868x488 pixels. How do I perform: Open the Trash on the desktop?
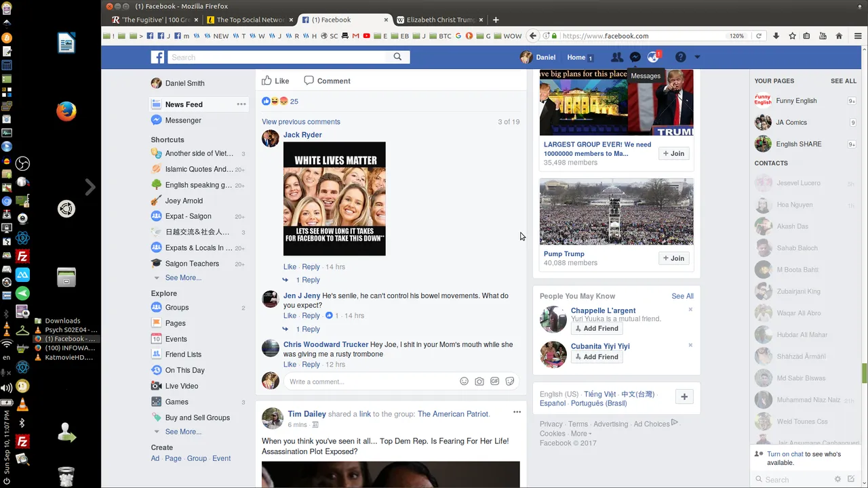coord(66,476)
